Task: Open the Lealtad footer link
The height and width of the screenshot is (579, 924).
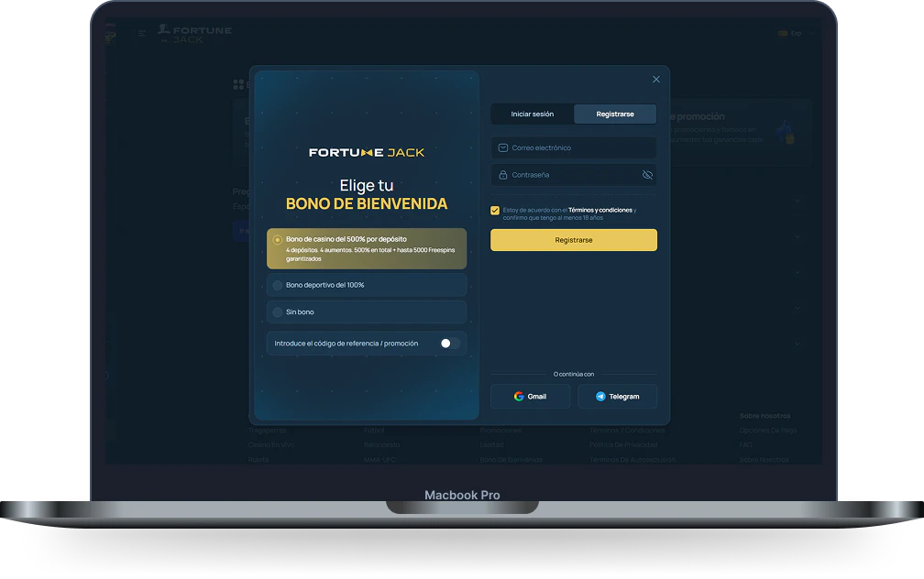Action: [x=491, y=444]
